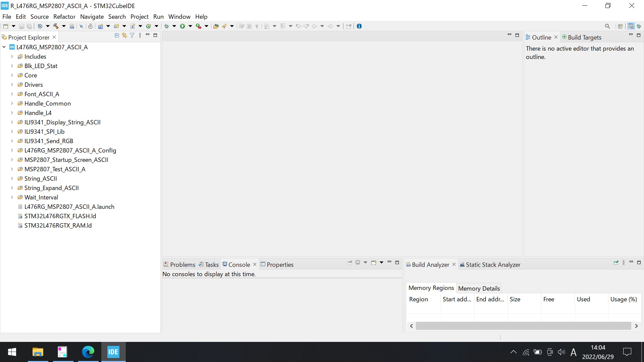Click the New file toolbar icon

pyautogui.click(x=6, y=26)
